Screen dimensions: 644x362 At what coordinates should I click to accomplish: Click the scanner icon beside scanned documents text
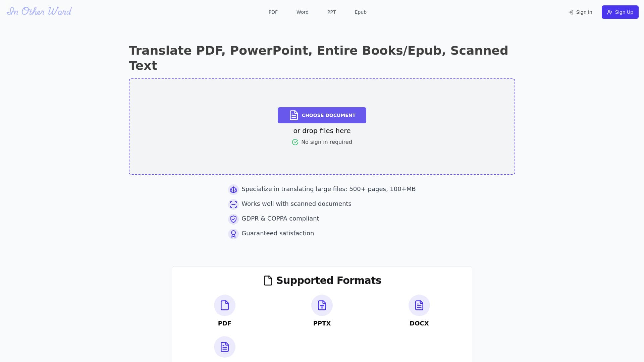[x=233, y=204]
